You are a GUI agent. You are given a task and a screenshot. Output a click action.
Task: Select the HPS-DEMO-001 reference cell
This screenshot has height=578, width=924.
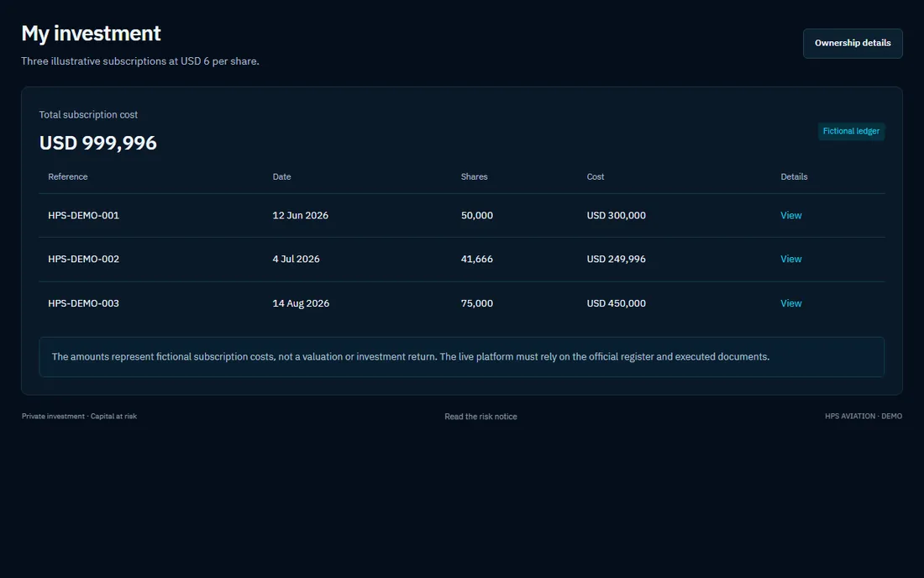(x=84, y=216)
